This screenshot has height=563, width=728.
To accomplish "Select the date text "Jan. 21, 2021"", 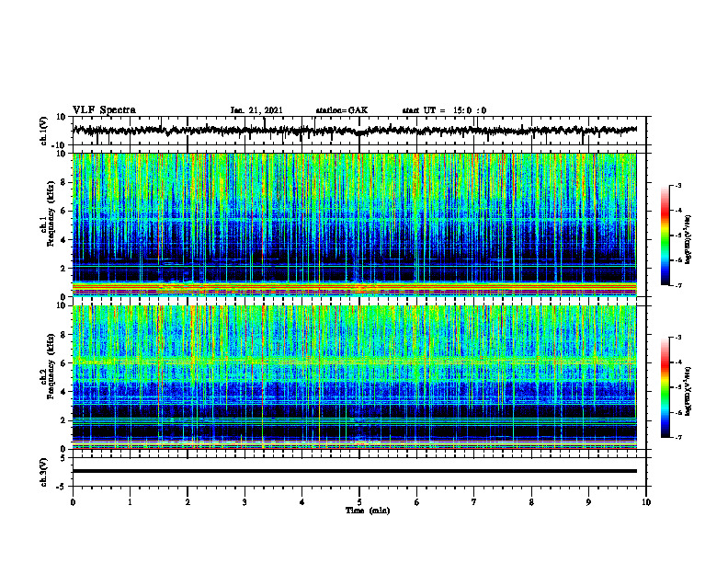I will [256, 110].
